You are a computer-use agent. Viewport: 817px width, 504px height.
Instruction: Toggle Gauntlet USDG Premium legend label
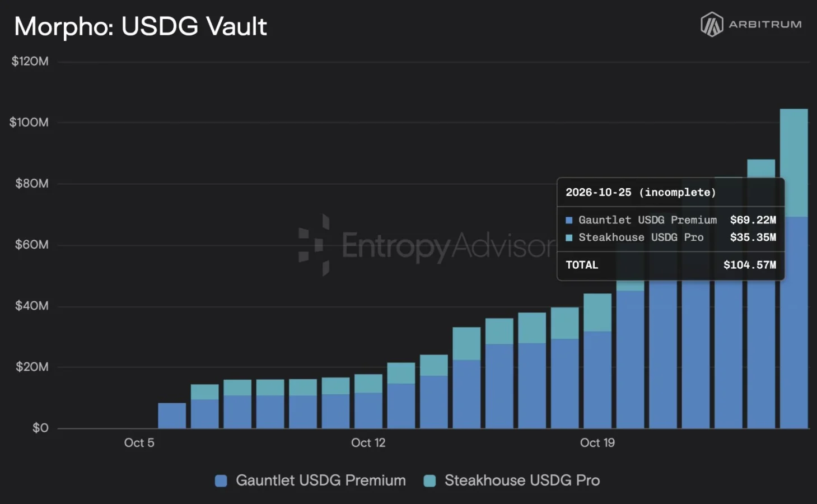click(x=321, y=480)
